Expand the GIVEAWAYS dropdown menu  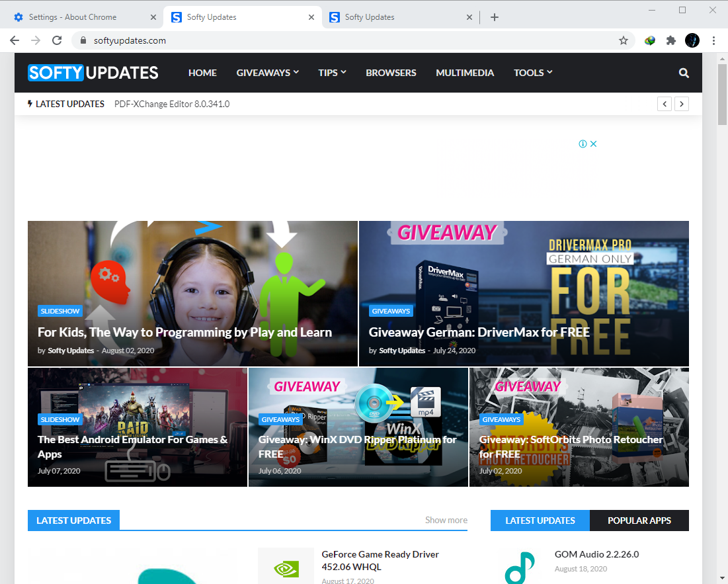coord(267,73)
